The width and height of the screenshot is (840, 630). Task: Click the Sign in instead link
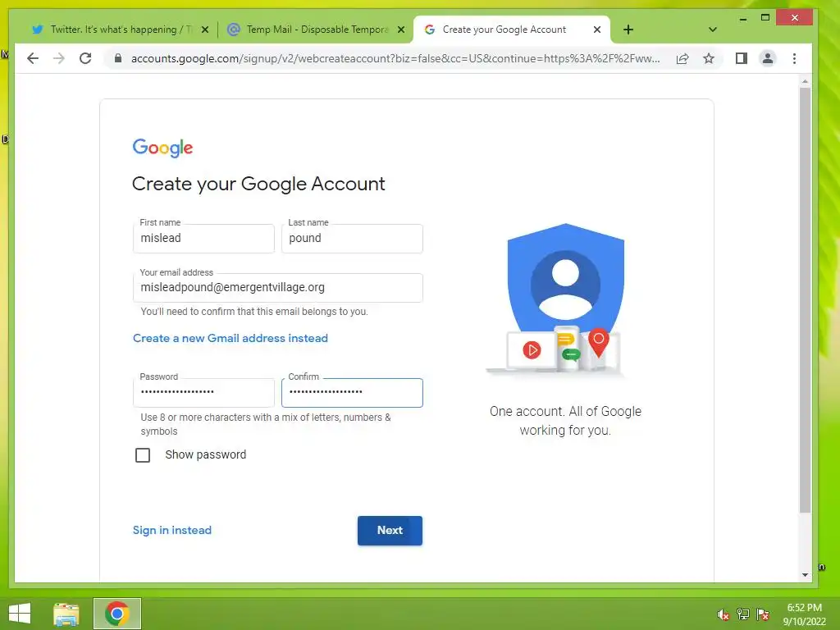pyautogui.click(x=172, y=530)
